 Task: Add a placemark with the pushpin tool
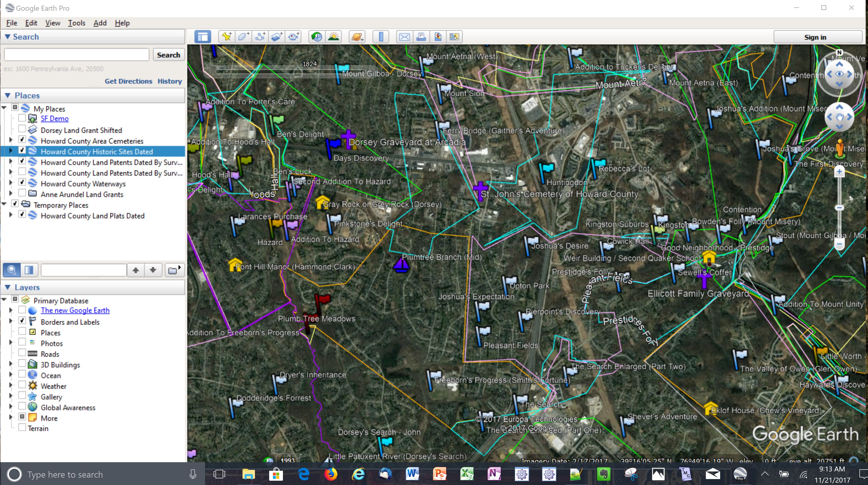(227, 37)
